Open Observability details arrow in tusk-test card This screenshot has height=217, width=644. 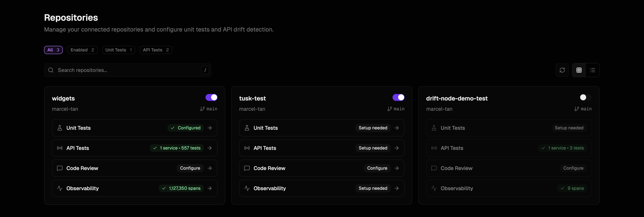[397, 188]
